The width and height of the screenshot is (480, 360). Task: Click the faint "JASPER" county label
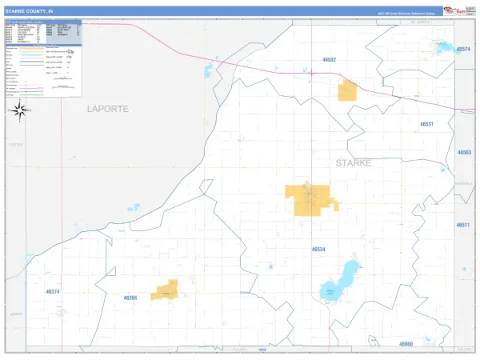click(16, 314)
